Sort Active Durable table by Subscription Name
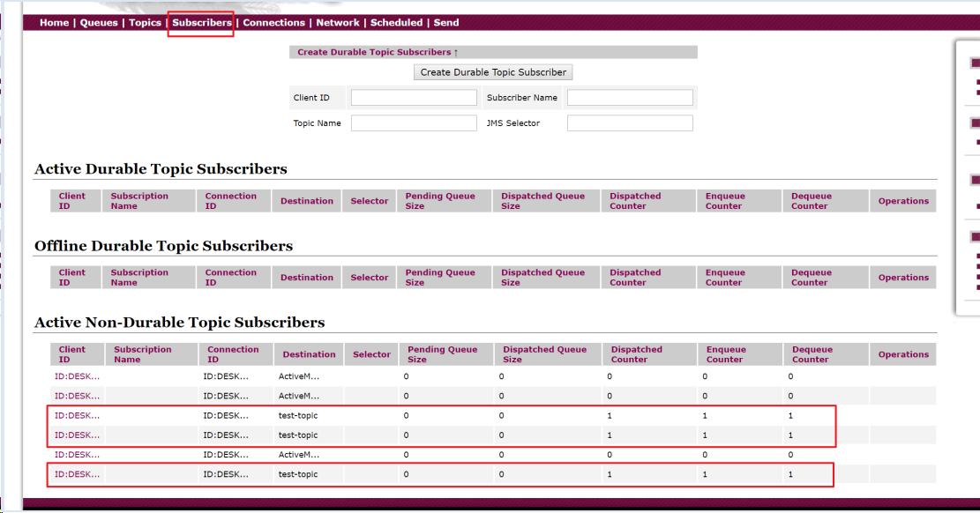 click(x=149, y=201)
